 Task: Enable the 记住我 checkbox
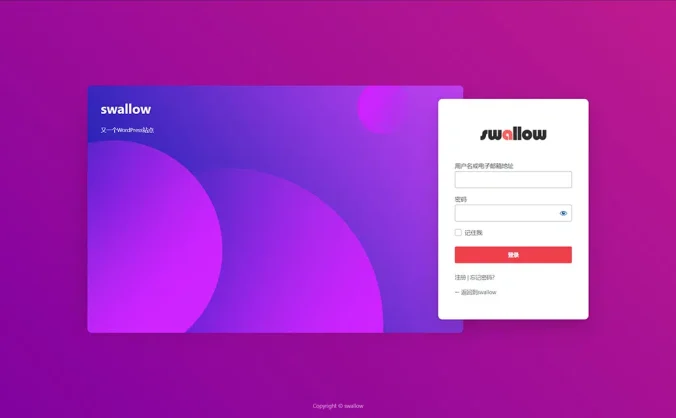[459, 233]
